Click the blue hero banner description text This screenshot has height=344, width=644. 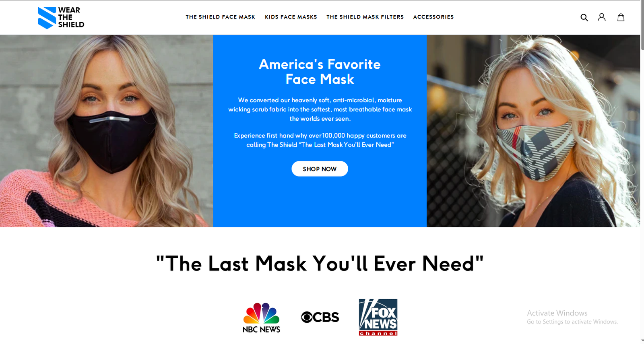point(320,122)
